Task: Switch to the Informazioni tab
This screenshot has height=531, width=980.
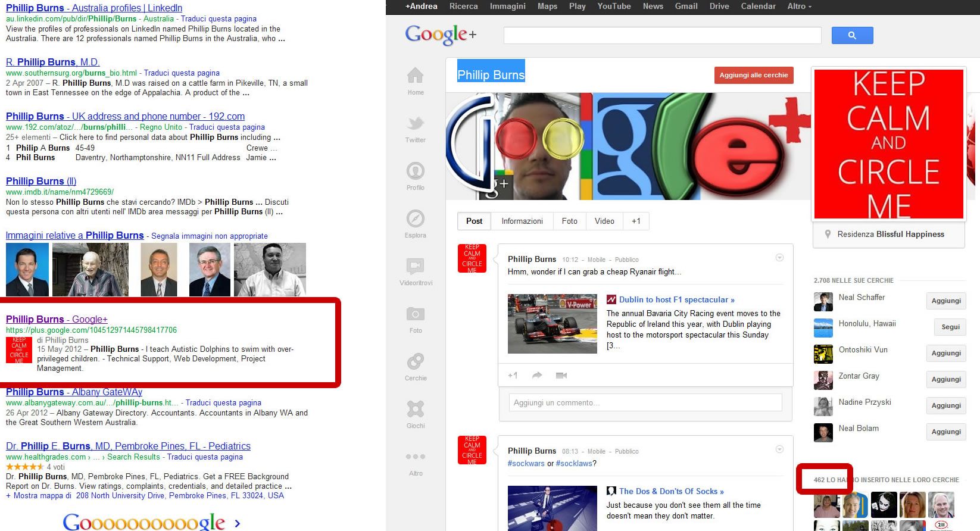Action: [x=522, y=221]
